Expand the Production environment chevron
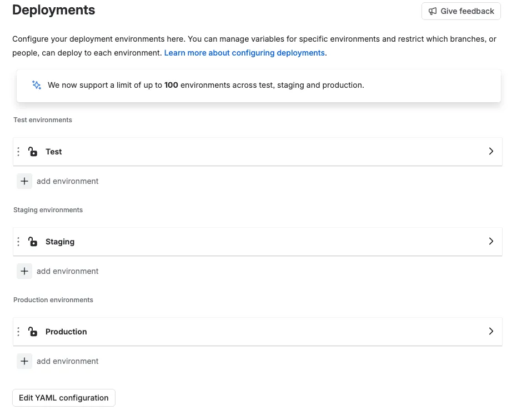This screenshot has height=420, width=522. coord(491,331)
